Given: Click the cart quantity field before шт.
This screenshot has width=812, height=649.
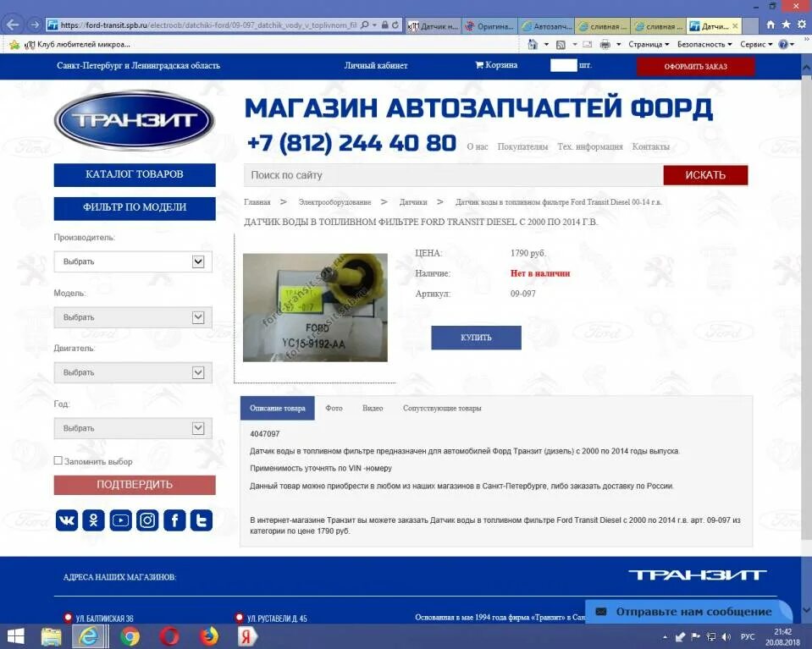Looking at the screenshot, I should pyautogui.click(x=563, y=65).
